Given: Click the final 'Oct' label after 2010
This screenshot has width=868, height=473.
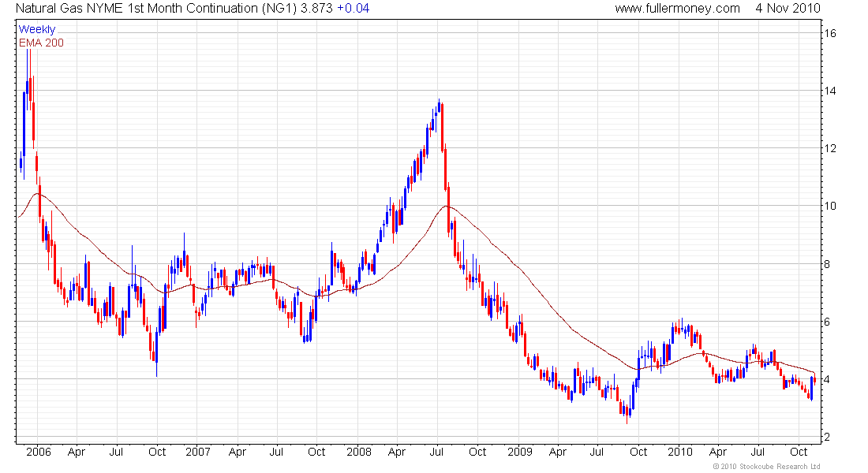Looking at the screenshot, I should [799, 452].
